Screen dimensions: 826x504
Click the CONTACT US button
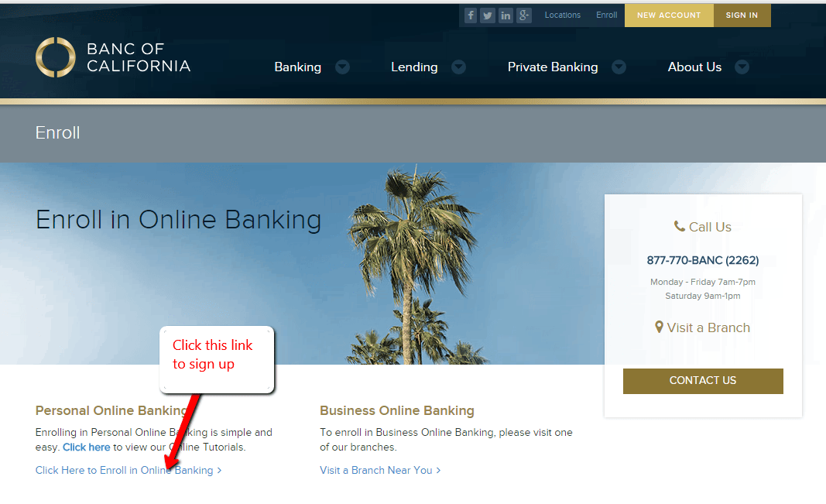coord(703,381)
